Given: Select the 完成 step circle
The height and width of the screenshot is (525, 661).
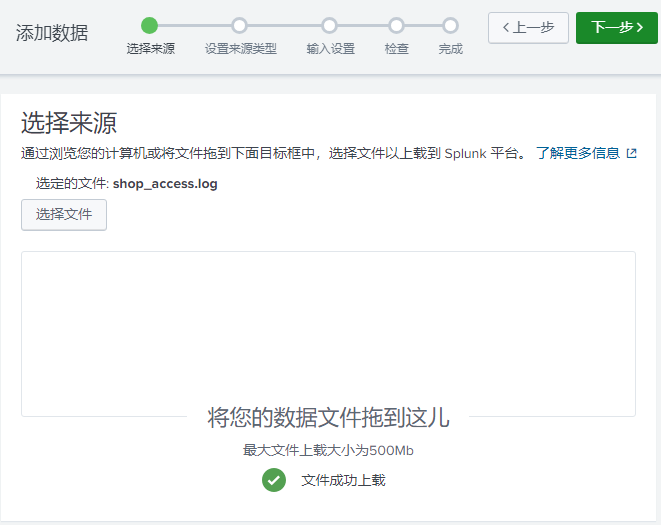Looking at the screenshot, I should pos(451,25).
